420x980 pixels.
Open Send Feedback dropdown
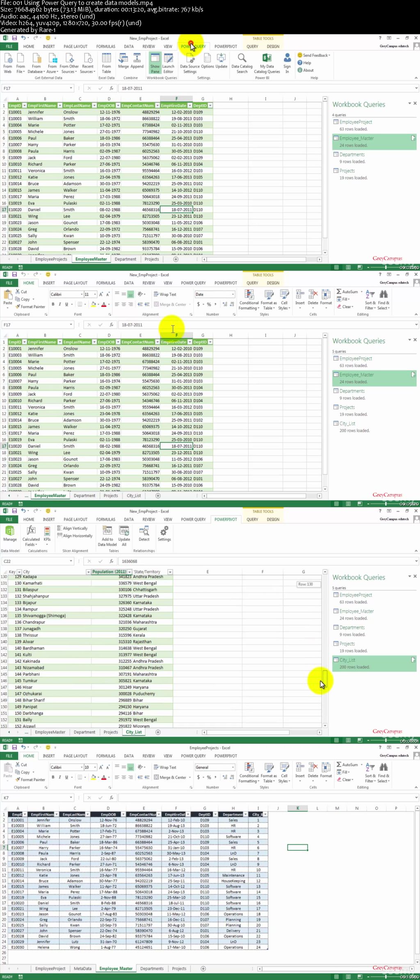tap(314, 55)
